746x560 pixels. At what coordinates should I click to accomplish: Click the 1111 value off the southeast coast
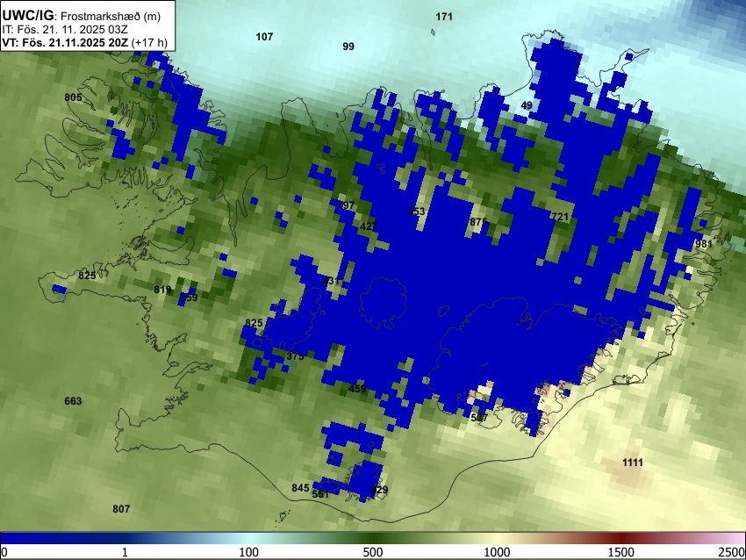[633, 463]
